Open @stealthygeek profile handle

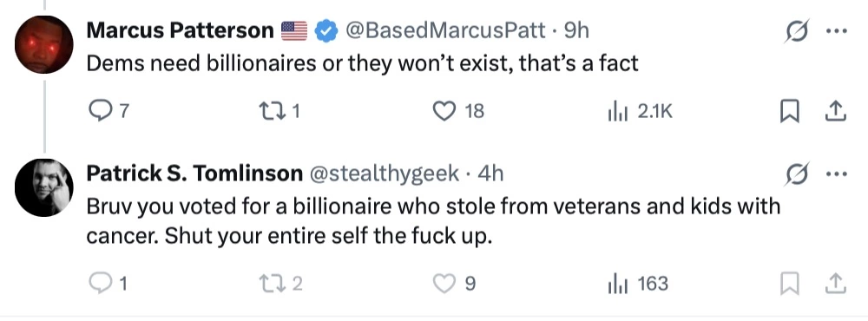(384, 174)
